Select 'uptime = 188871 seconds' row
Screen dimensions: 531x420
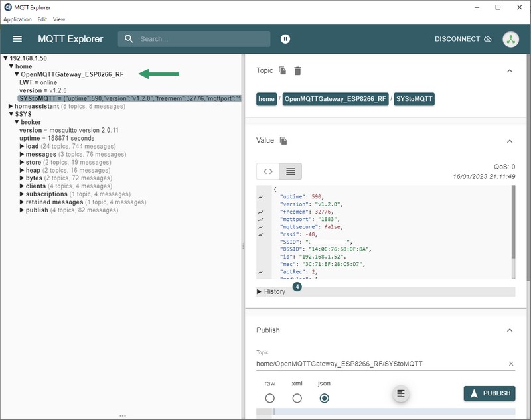click(x=57, y=138)
